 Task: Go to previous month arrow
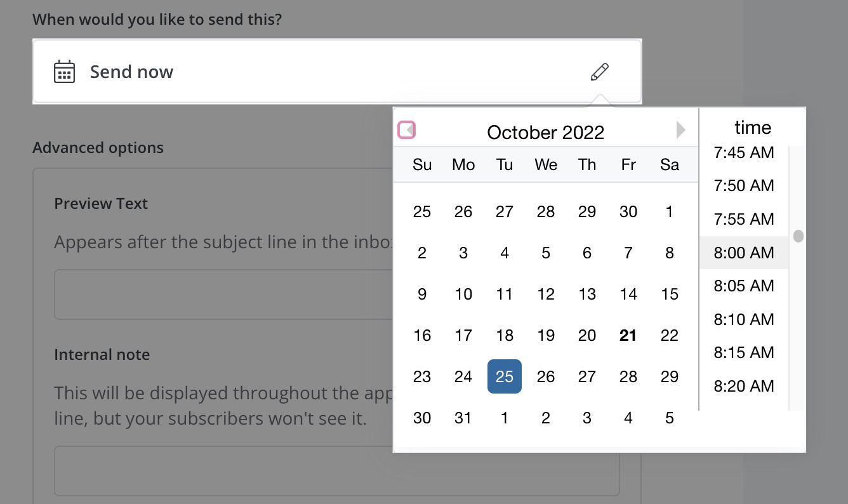pos(407,130)
